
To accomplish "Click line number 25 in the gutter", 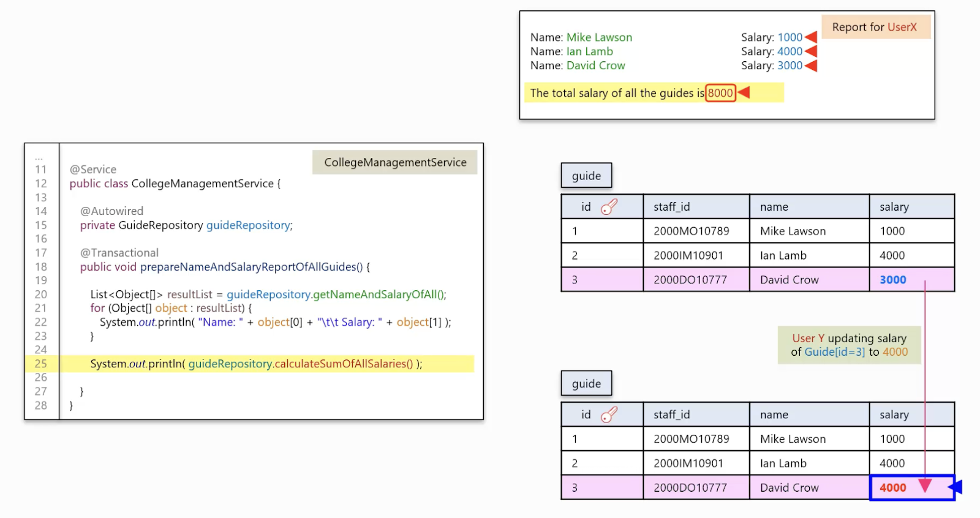I will coord(41,364).
